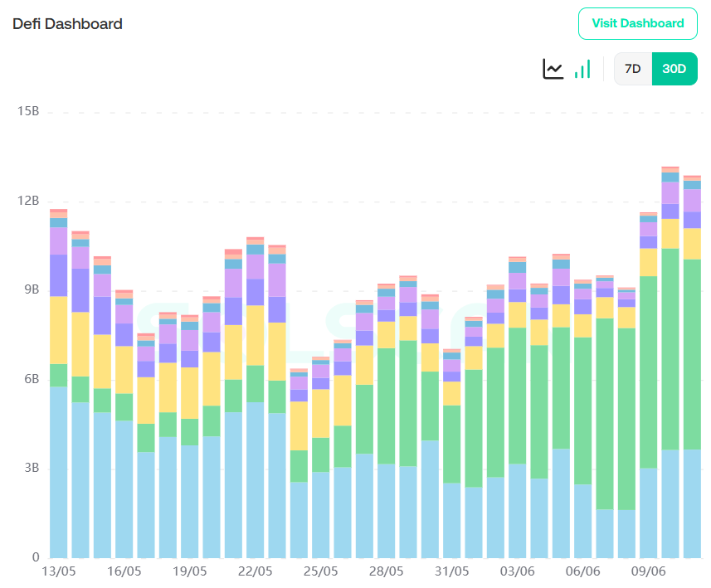This screenshot has height=588, width=711.
Task: Click light blue segment of 06/06 bar
Action: pos(583,521)
